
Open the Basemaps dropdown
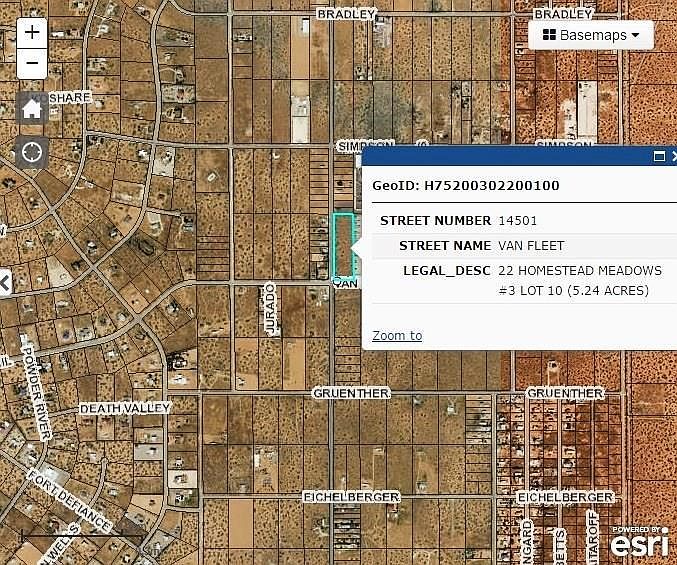click(591, 35)
